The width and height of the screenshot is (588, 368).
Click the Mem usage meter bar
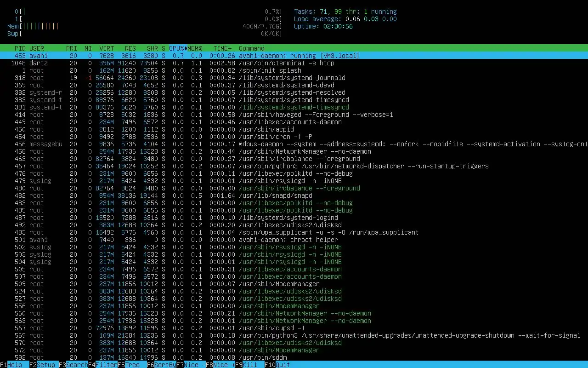[145, 26]
